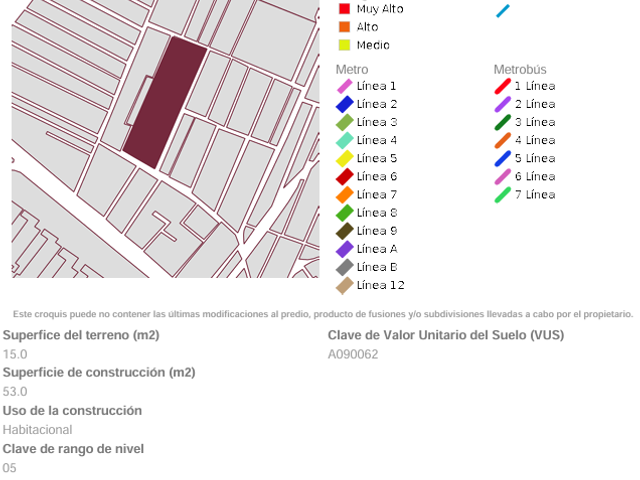Click the Línea 12 legend label
This screenshot has width=640, height=480.
[x=380, y=285]
